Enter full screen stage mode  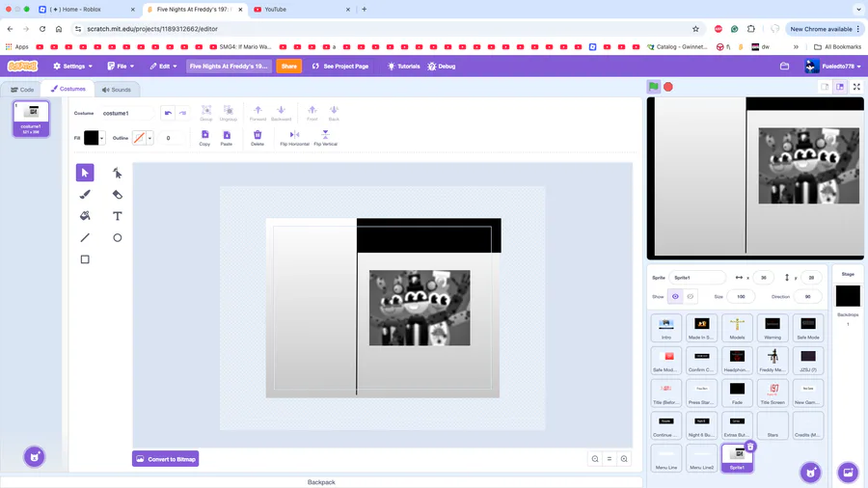tap(856, 87)
